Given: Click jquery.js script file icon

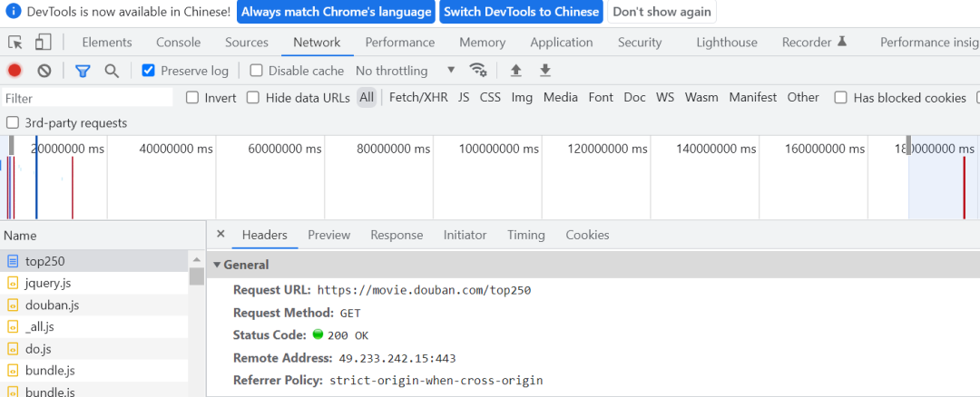Looking at the screenshot, I should tap(13, 283).
